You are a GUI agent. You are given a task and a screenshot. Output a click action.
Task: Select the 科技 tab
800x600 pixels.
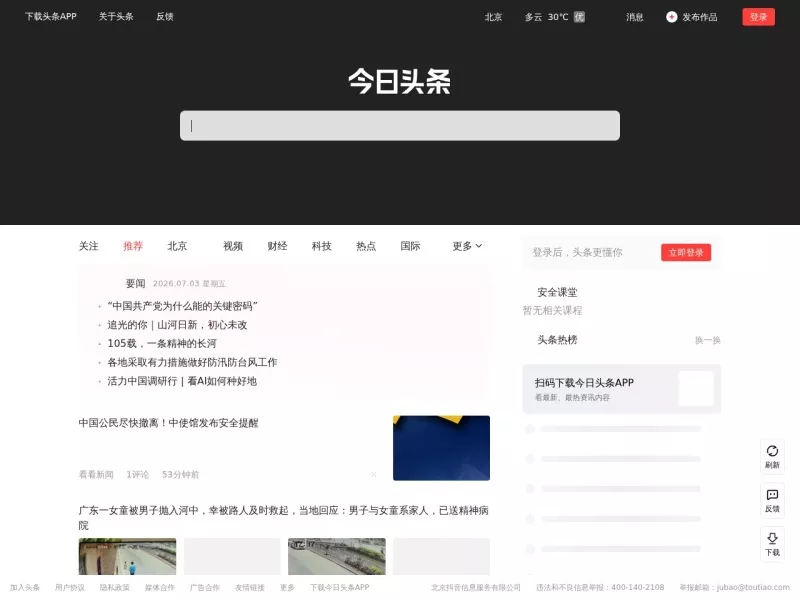point(321,246)
